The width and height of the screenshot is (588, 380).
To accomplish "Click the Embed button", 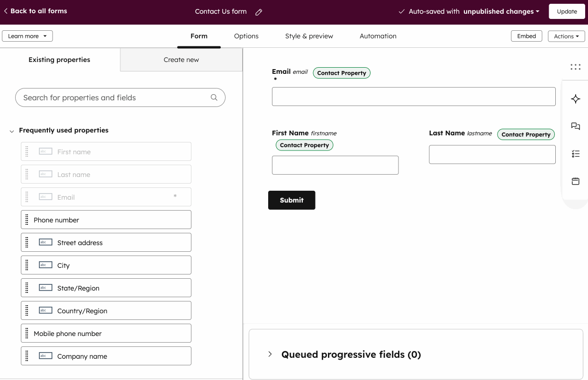I will (x=526, y=35).
